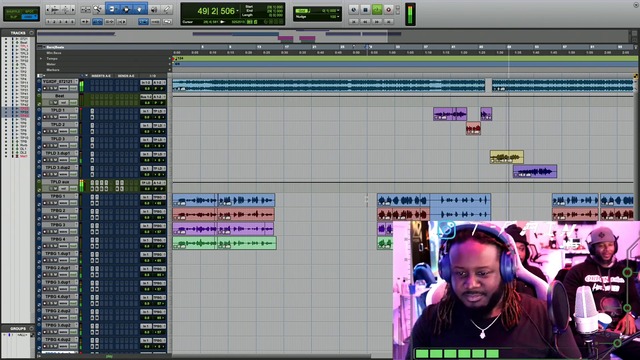Click the horizontal zoom-out arrow
640x360 pixels.
click(49, 9)
